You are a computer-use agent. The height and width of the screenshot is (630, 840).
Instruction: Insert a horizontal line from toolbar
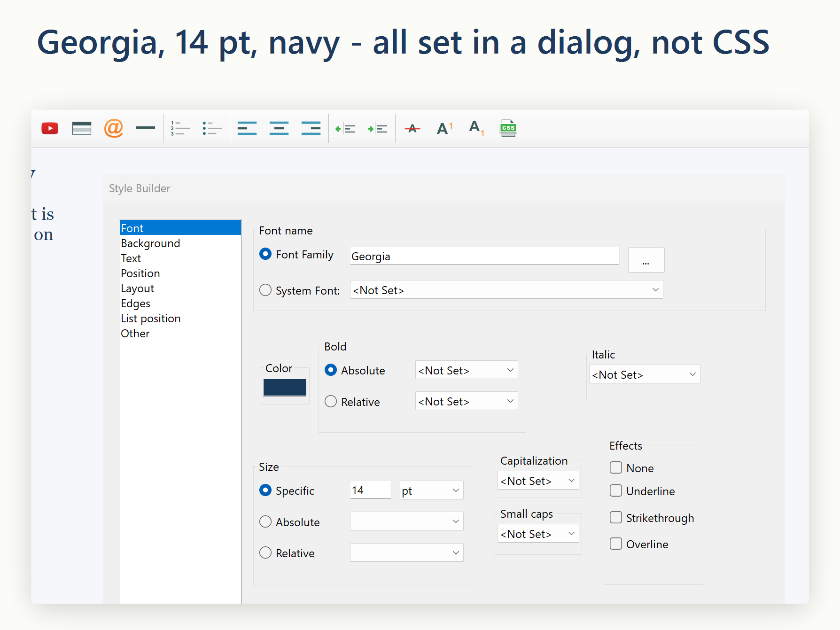[146, 128]
